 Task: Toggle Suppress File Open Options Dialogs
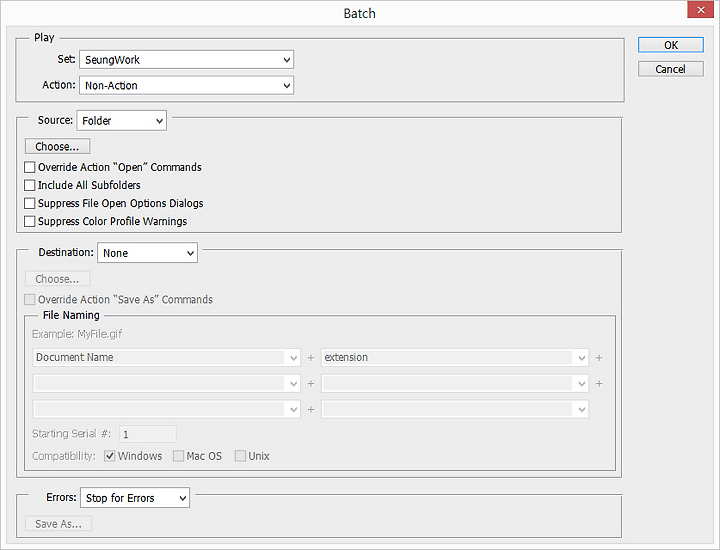[29, 203]
